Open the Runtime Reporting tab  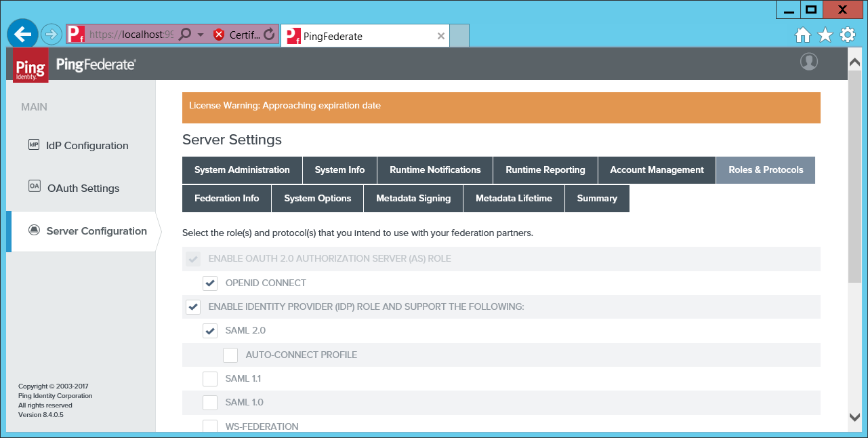[545, 170]
